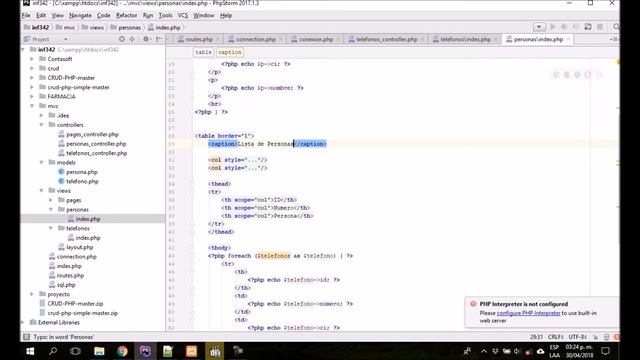Click the collapse all icon in Project panel

point(132,39)
